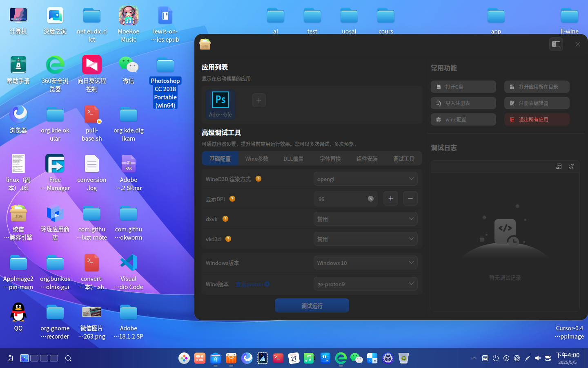Open 浏览器 desktop icon
This screenshot has height=368, width=588.
18,119
